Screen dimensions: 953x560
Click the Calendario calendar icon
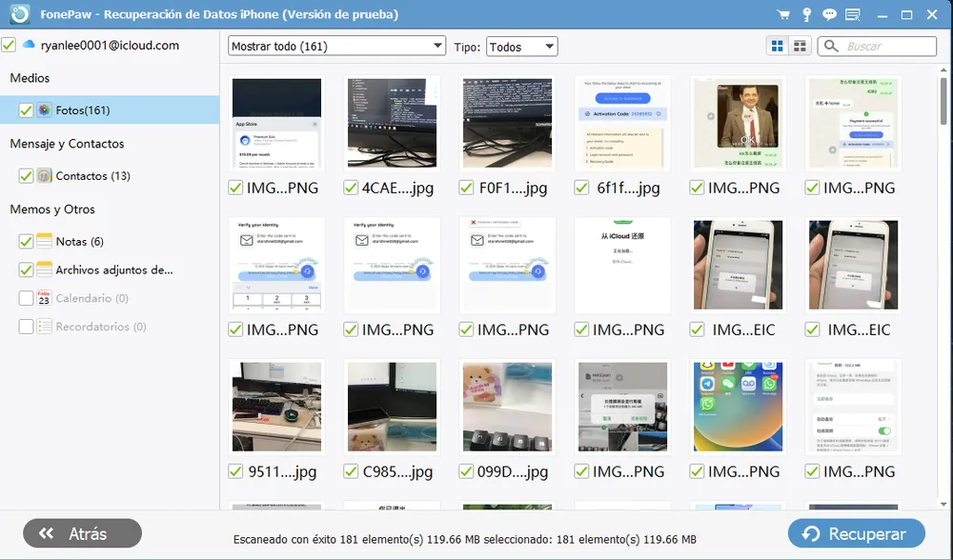click(44, 297)
